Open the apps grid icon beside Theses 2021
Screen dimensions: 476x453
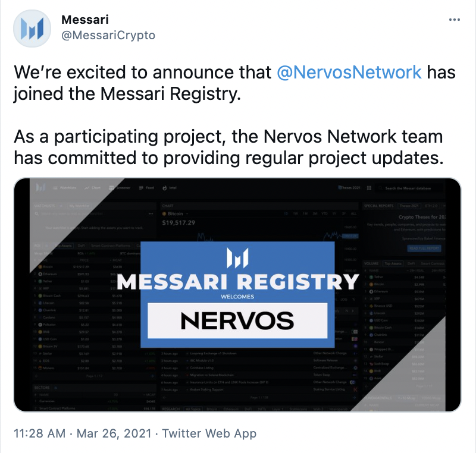point(369,188)
